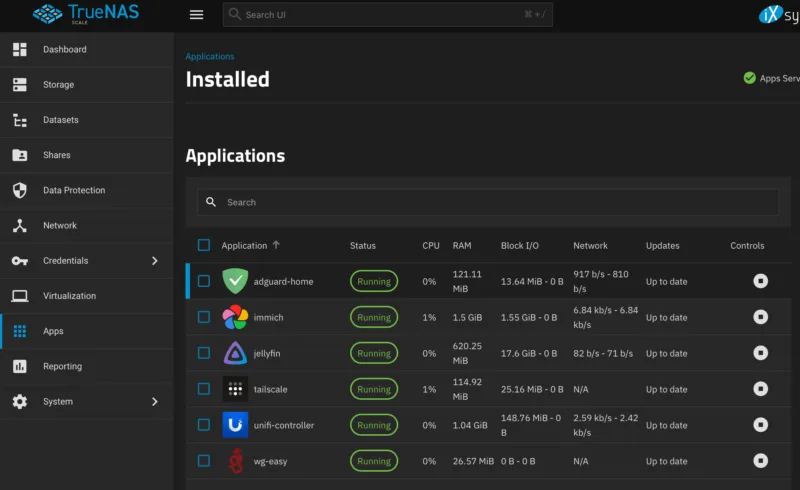This screenshot has width=800, height=490.
Task: Click the unifi-controller app icon
Action: [x=235, y=425]
